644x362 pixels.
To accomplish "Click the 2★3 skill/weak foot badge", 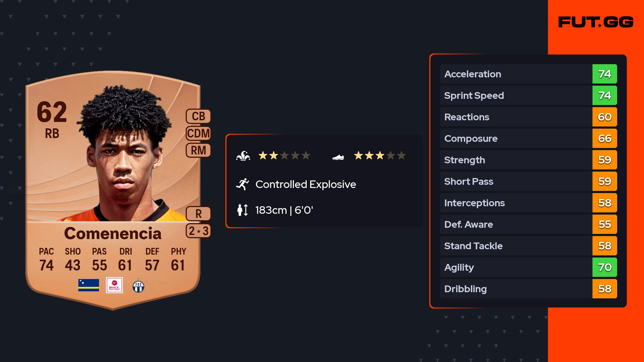I will tap(199, 231).
